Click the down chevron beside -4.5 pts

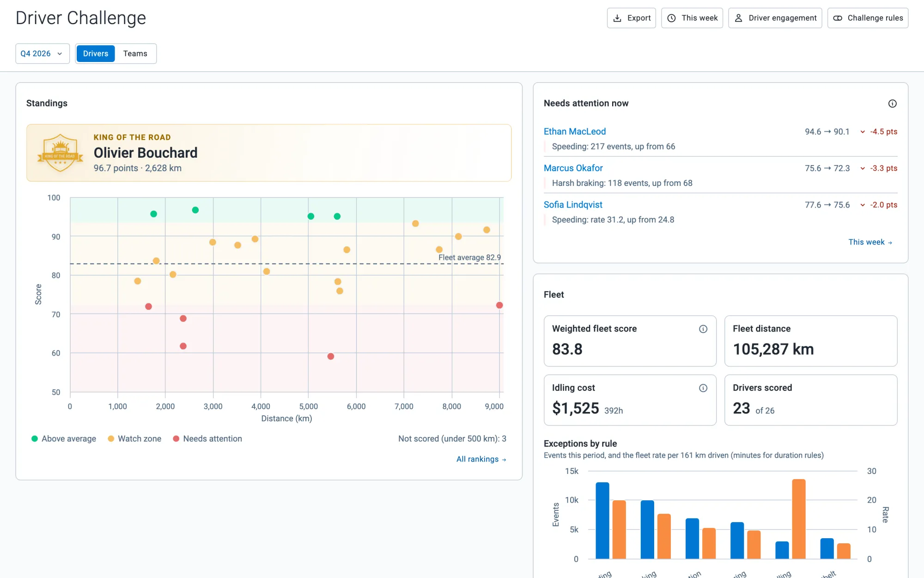click(863, 132)
